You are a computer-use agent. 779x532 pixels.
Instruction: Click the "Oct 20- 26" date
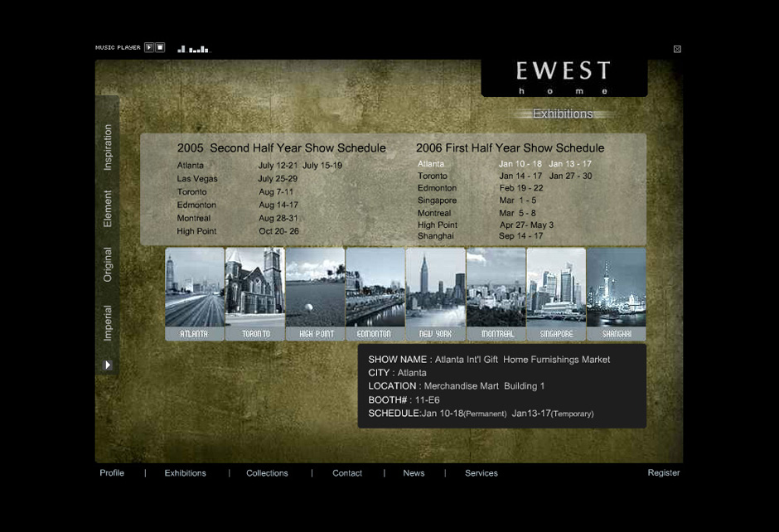click(x=278, y=231)
